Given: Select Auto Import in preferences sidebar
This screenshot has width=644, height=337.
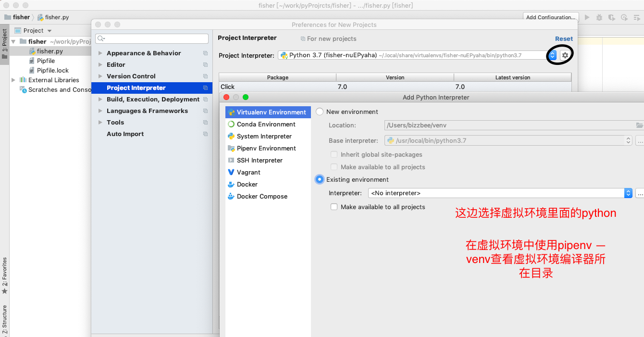Looking at the screenshot, I should tap(152, 134).
